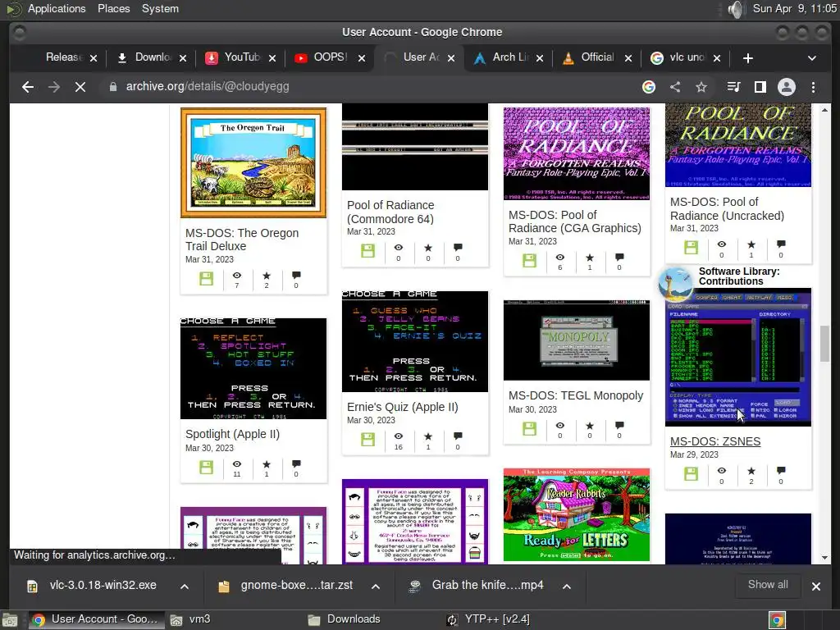Image resolution: width=840 pixels, height=630 pixels.
Task: Click the Reader Rabbit Ready for Letters thumbnail
Action: click(x=577, y=515)
